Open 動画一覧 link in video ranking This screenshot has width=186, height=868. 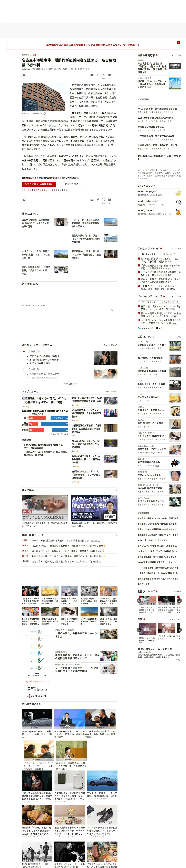tap(177, 592)
